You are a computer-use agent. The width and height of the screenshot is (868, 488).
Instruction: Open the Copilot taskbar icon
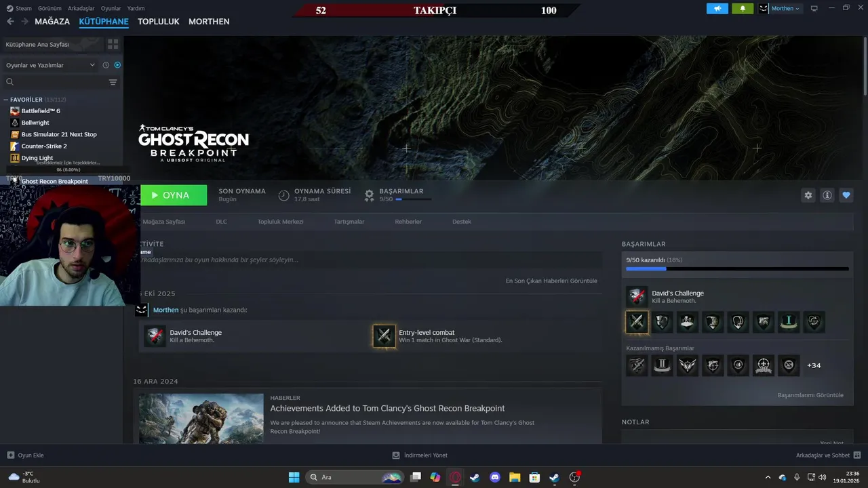[435, 477]
